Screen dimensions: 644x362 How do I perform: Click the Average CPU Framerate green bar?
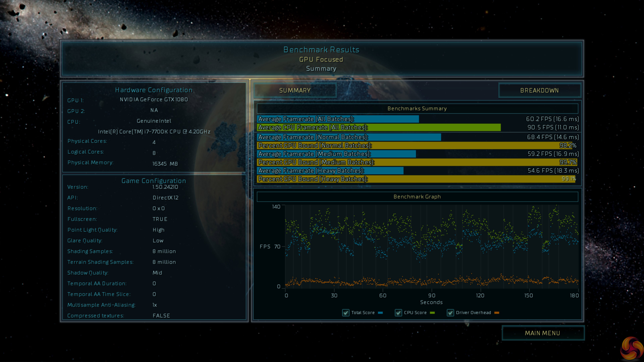379,127
